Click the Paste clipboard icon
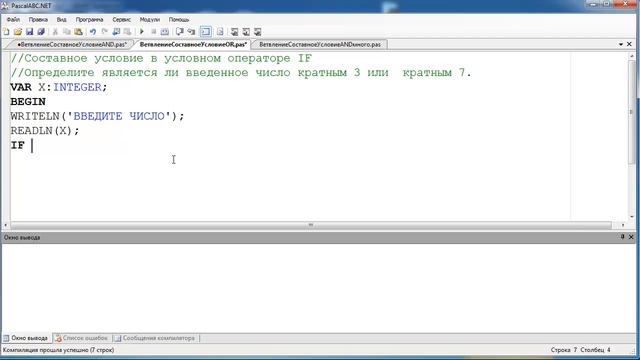Viewport: 640px width, 360px height. coord(78,31)
